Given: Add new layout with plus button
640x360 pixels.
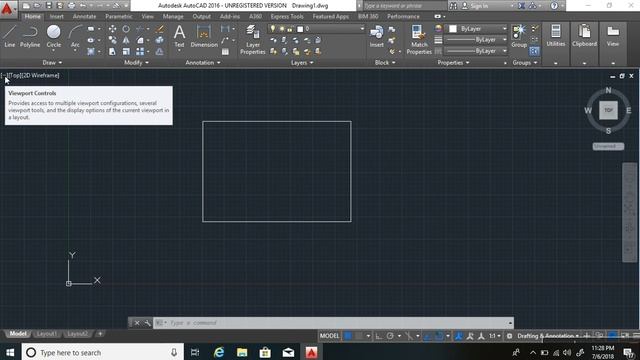Looking at the screenshot, I should click(x=100, y=334).
